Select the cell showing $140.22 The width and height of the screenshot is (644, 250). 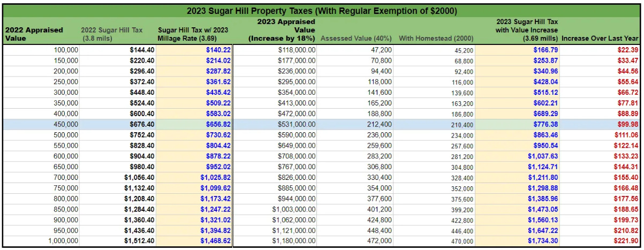[194, 50]
